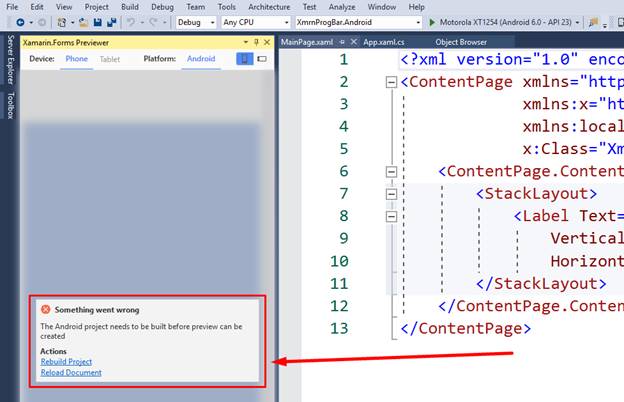Switch to the App.xaml.cs tab

(x=384, y=42)
